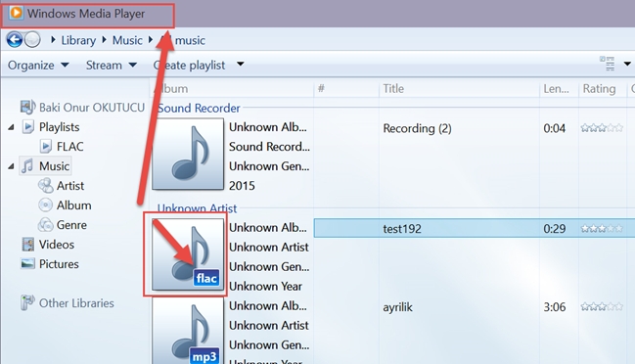Select Baki Onur OKUTUCU in navigation pane

pos(92,108)
